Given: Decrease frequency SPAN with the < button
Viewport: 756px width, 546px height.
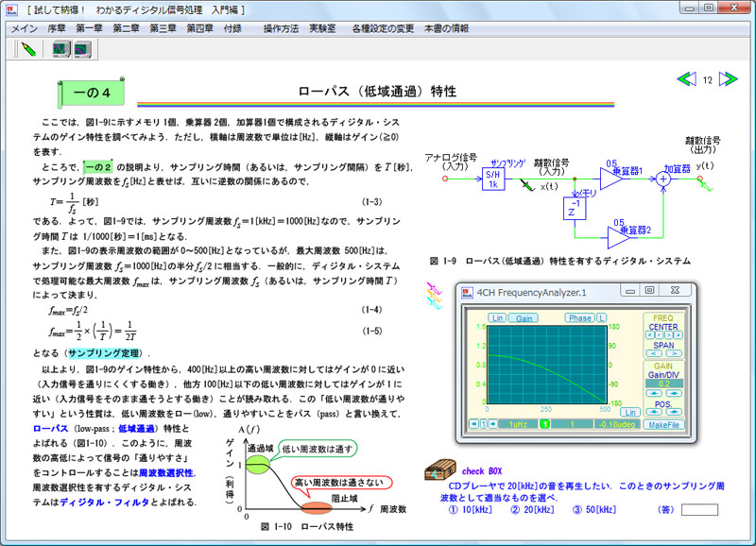Looking at the screenshot, I should (654, 353).
